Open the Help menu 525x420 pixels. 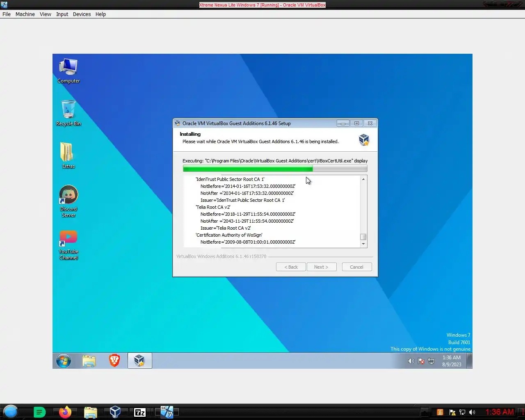[100, 14]
